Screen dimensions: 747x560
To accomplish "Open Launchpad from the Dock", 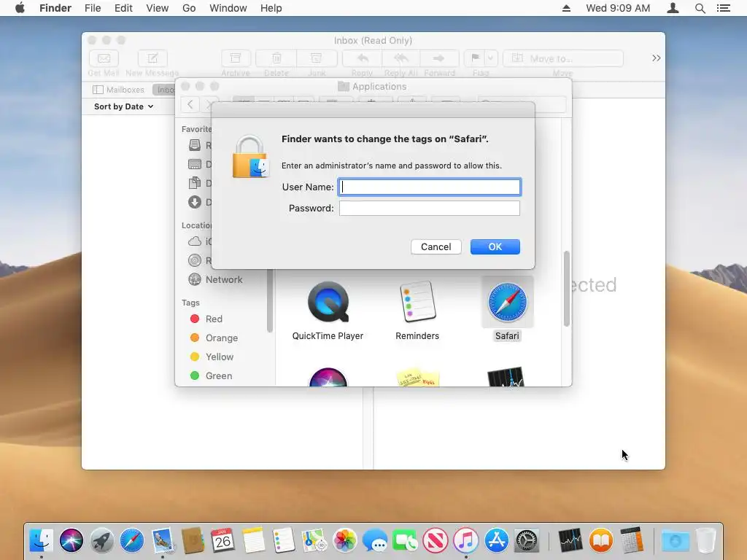I will pyautogui.click(x=101, y=540).
